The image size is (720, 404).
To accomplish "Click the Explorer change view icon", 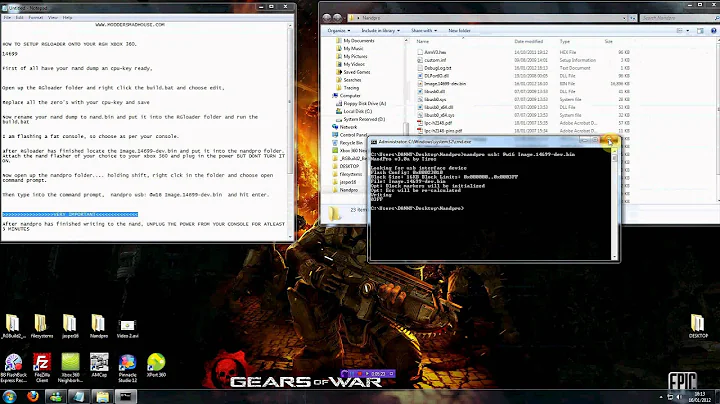I will 680,31.
